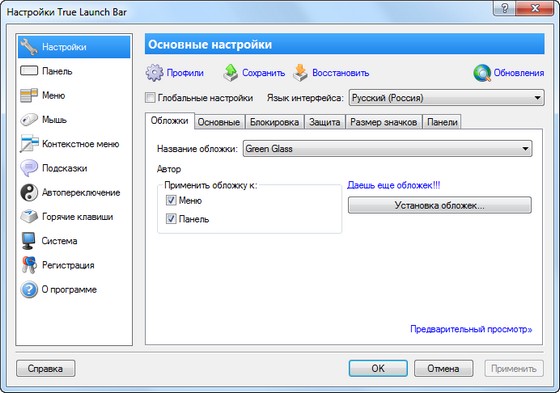Open Горячие клавиши keyboard key icon

29,217
